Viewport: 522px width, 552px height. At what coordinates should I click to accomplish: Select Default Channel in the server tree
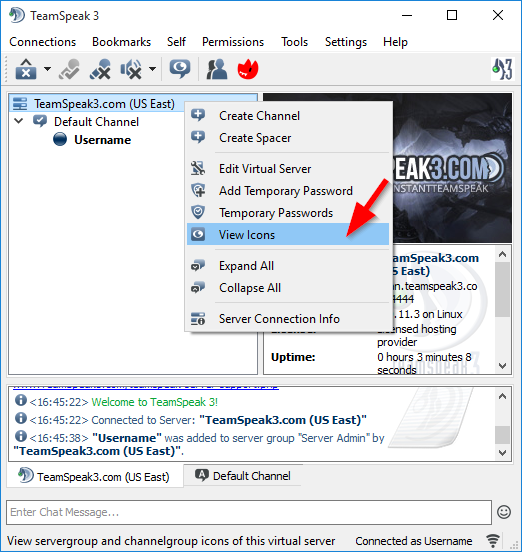click(x=96, y=122)
